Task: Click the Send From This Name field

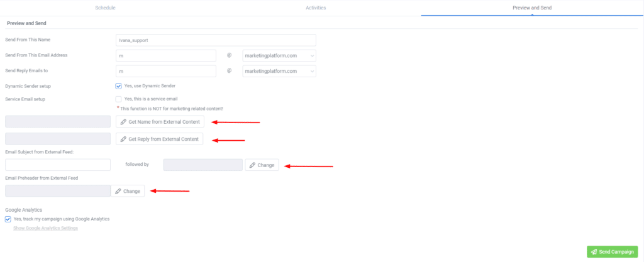Action: (216, 40)
